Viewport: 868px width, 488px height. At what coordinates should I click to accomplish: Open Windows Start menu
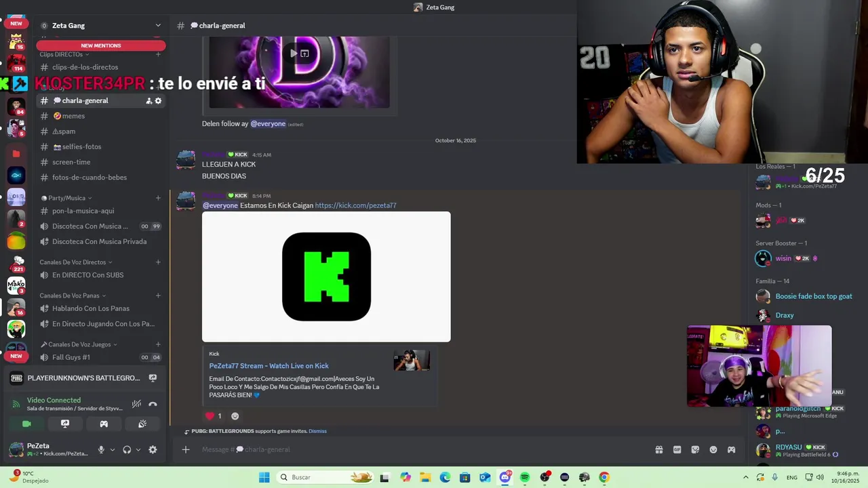coord(264,477)
